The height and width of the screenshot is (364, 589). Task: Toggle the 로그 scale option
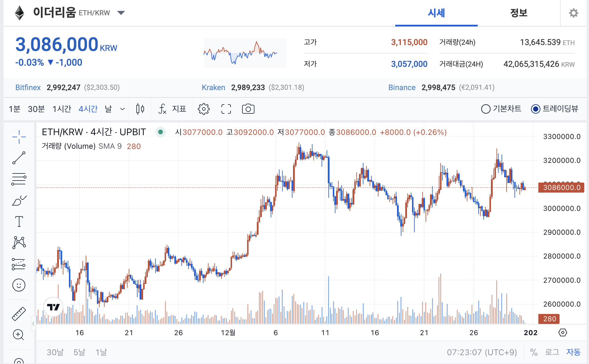[552, 352]
